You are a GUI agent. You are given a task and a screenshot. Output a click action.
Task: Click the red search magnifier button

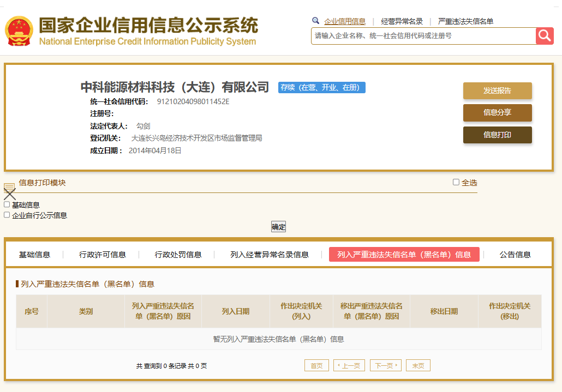545,36
